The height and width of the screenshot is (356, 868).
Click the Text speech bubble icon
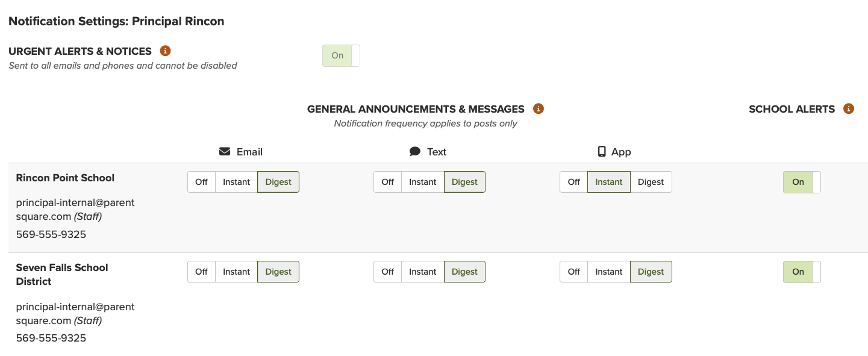point(415,152)
